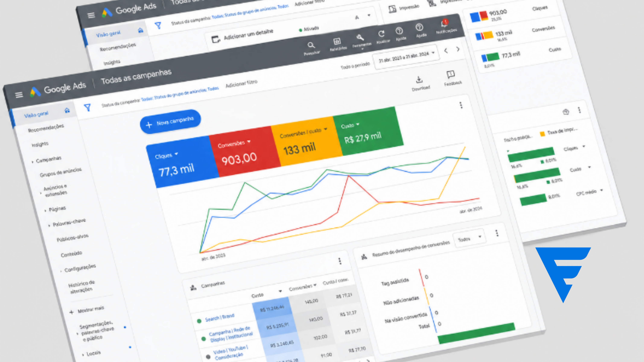Toggle status dot of Video | YouTube campaign
This screenshot has height=362, width=644.
[x=208, y=357]
